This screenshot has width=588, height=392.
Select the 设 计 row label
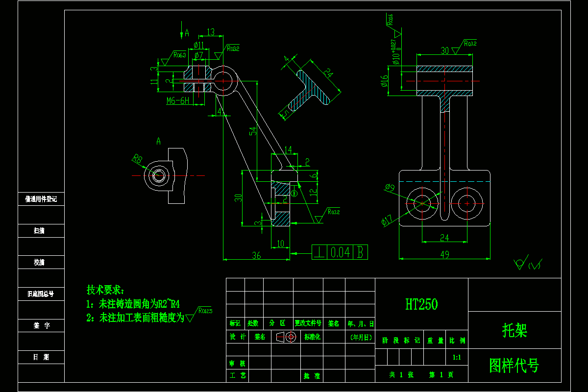[x=237, y=337]
